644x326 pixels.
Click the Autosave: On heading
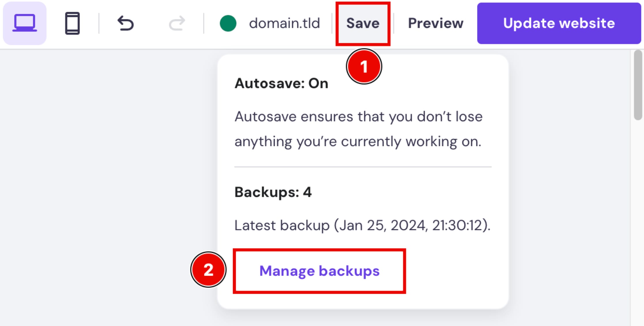point(281,83)
